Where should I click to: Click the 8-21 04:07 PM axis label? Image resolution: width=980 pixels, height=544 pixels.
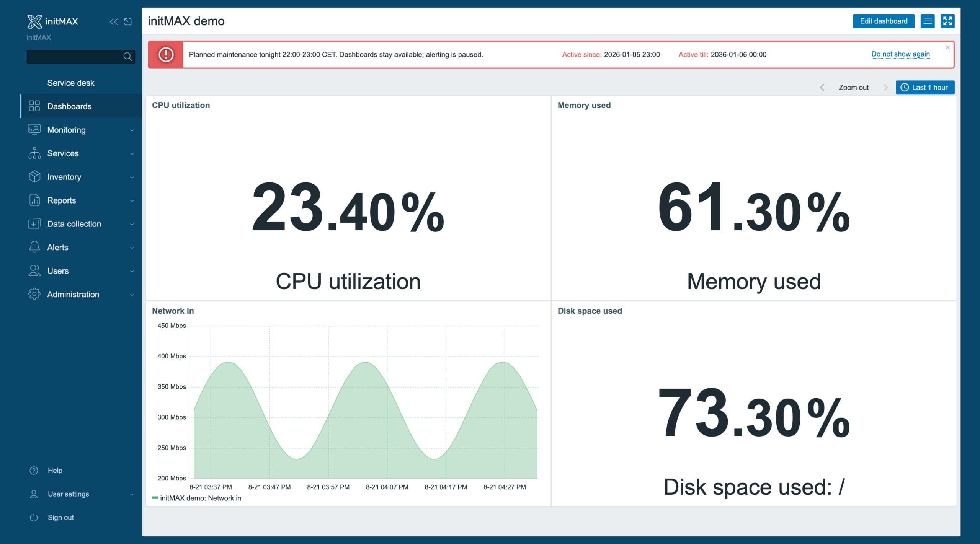(387, 487)
